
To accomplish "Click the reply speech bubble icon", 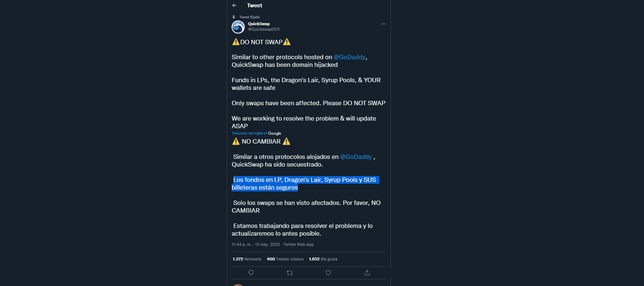I will pyautogui.click(x=251, y=273).
